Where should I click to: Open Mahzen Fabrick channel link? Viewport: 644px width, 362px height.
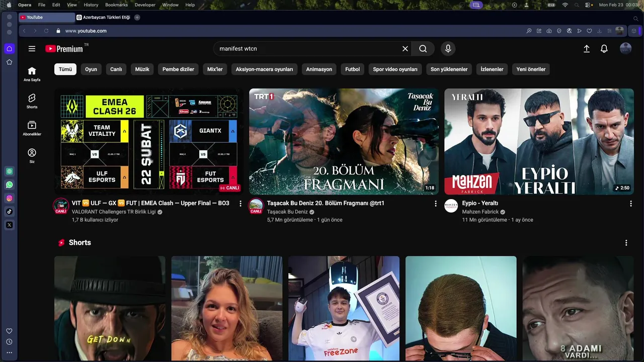pyautogui.click(x=480, y=212)
